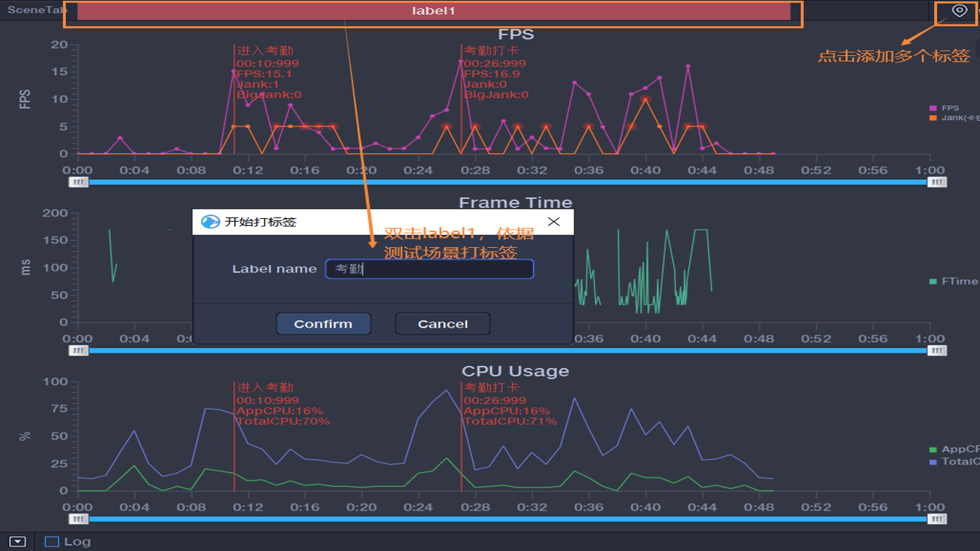
Task: Click the dialog's blue app logo icon
Action: pyautogui.click(x=210, y=222)
